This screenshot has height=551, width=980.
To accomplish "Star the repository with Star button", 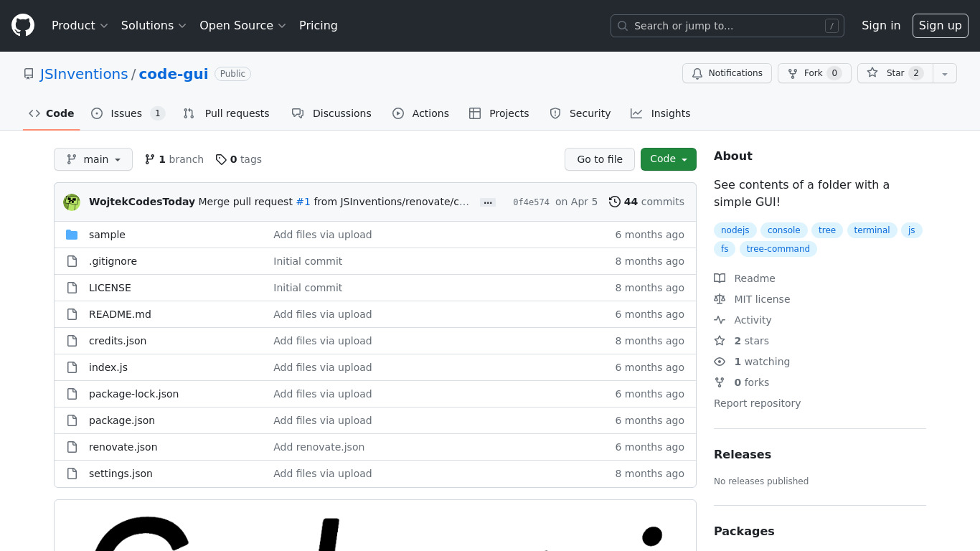I will click(x=895, y=73).
